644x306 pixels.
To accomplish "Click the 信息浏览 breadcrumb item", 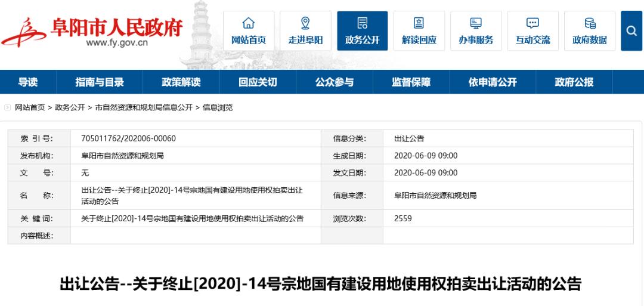I will coord(218,107).
